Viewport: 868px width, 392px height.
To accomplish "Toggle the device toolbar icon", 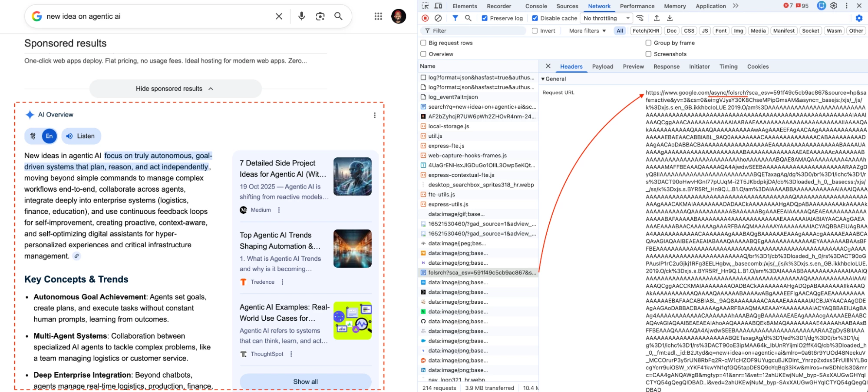I will pos(439,6).
